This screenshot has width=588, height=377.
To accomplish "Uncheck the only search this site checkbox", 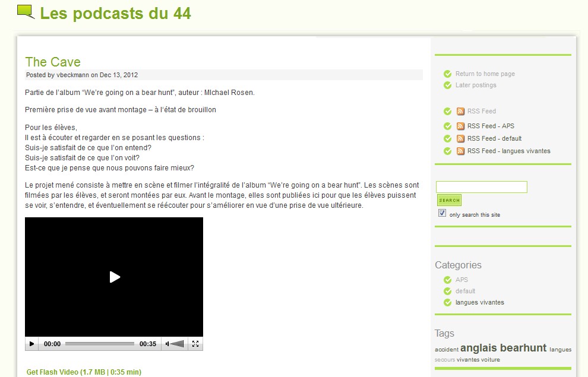I will [x=442, y=213].
